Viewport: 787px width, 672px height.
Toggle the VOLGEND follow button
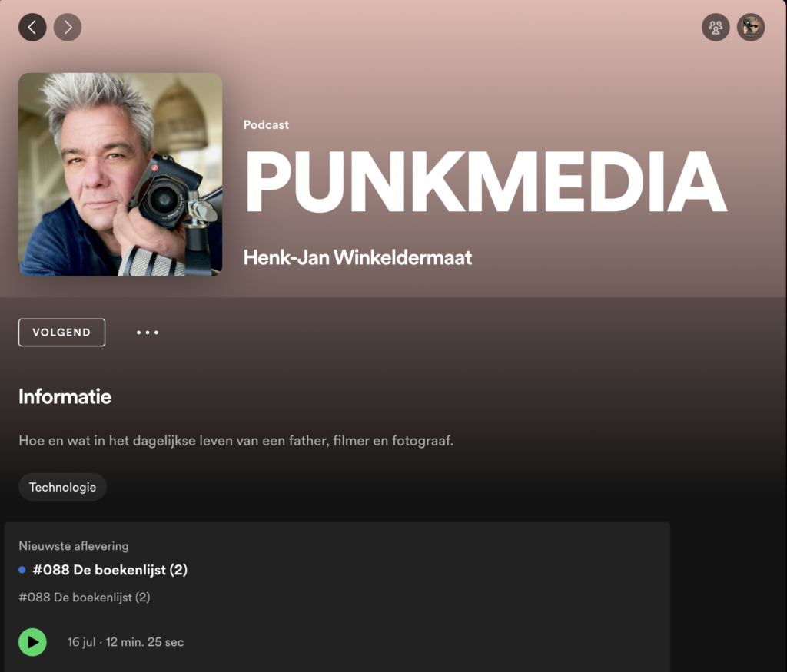pyautogui.click(x=61, y=333)
